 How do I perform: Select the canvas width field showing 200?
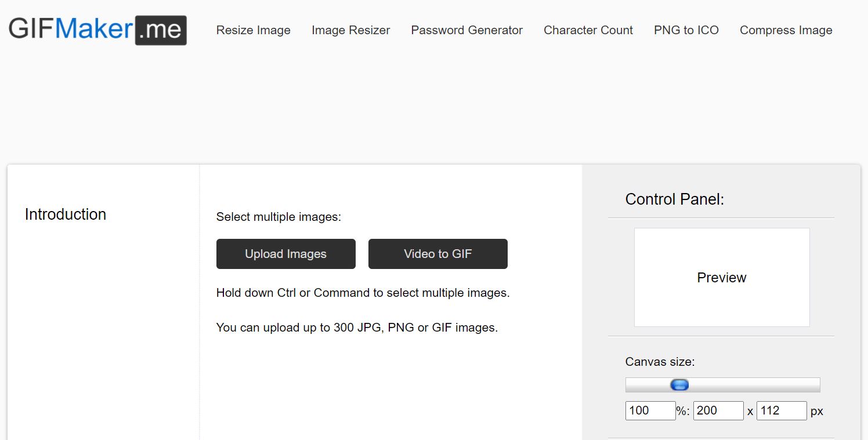[x=718, y=410]
